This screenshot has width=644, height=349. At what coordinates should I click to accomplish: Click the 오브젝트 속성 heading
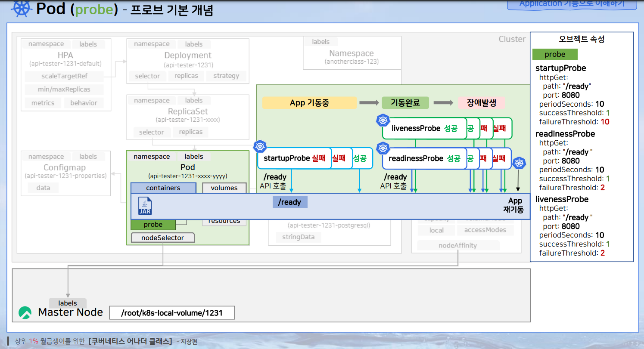[582, 39]
